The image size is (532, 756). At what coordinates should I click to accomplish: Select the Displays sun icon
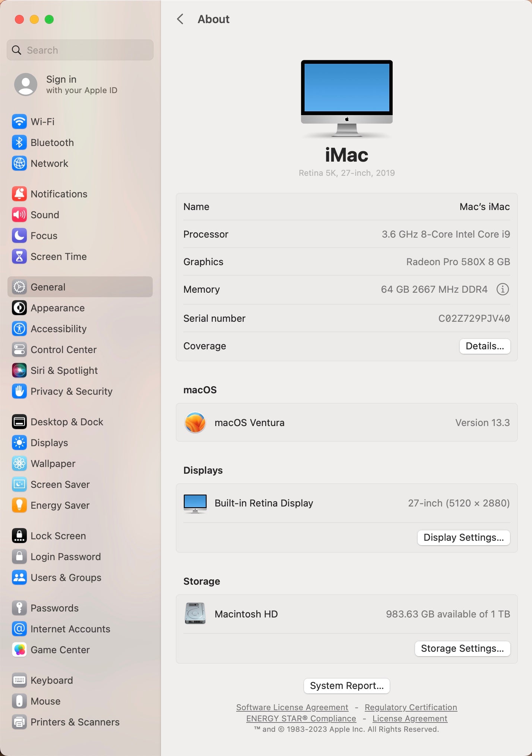point(19,442)
